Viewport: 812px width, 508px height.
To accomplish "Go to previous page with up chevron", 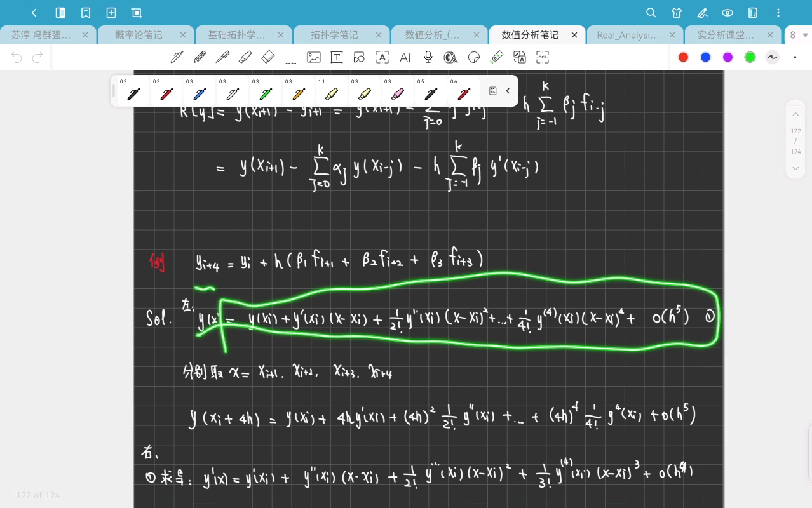I will point(795,114).
